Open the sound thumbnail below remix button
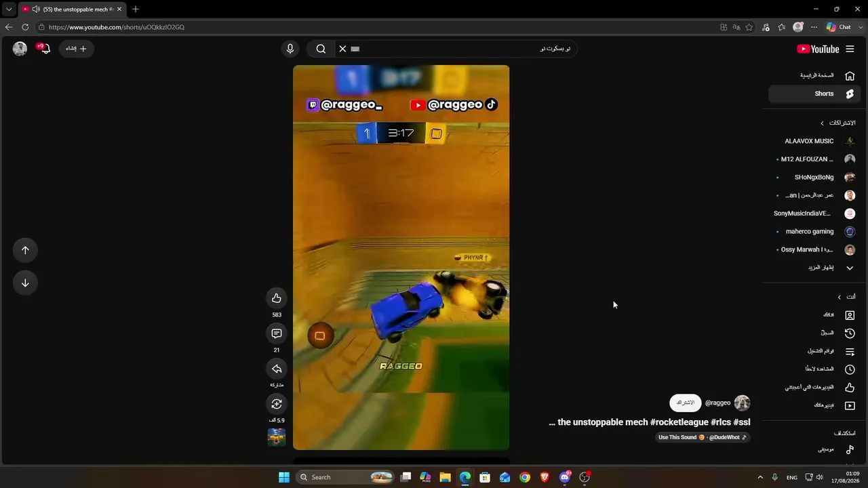Image resolution: width=868 pixels, height=488 pixels. 277,437
